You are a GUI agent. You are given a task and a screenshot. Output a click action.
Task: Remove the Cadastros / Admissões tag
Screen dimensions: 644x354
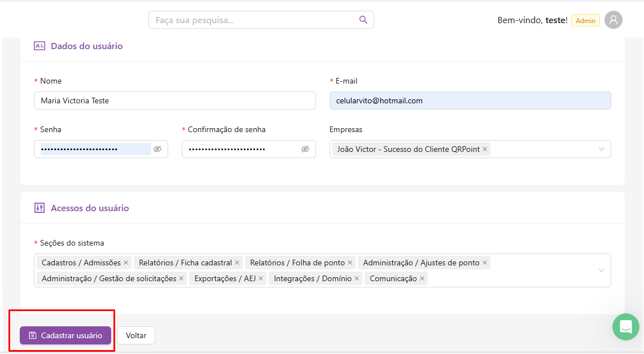pos(126,263)
